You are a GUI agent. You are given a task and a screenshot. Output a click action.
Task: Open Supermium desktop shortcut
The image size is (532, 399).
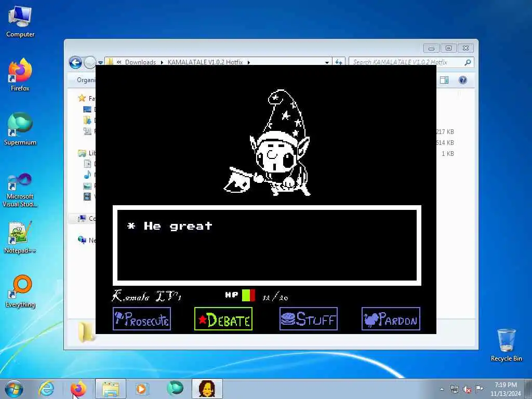click(20, 129)
